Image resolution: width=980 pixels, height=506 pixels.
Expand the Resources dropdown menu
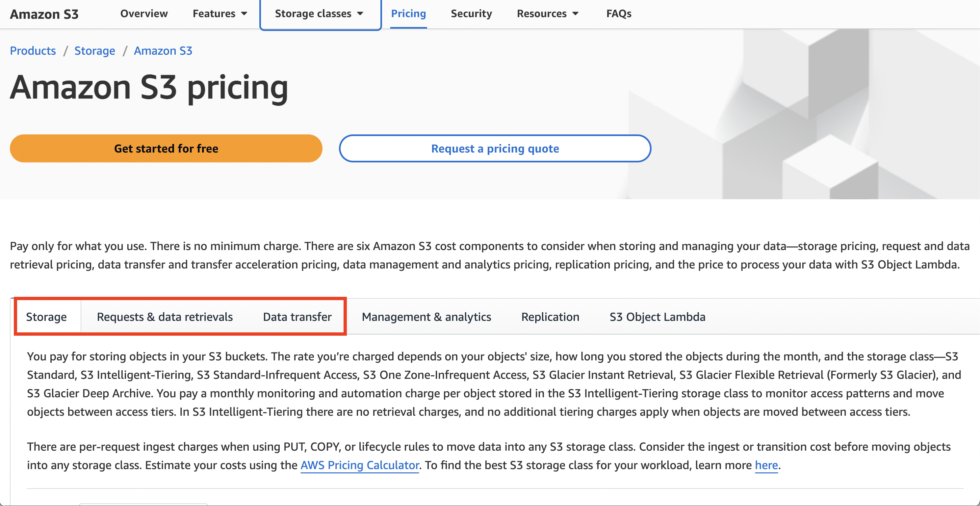(x=547, y=14)
